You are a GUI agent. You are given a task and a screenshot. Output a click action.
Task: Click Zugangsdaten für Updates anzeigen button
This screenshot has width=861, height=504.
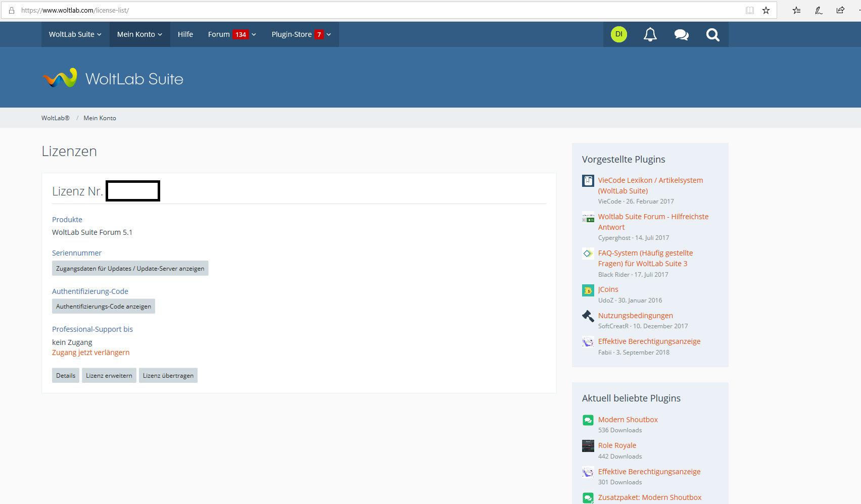[130, 268]
